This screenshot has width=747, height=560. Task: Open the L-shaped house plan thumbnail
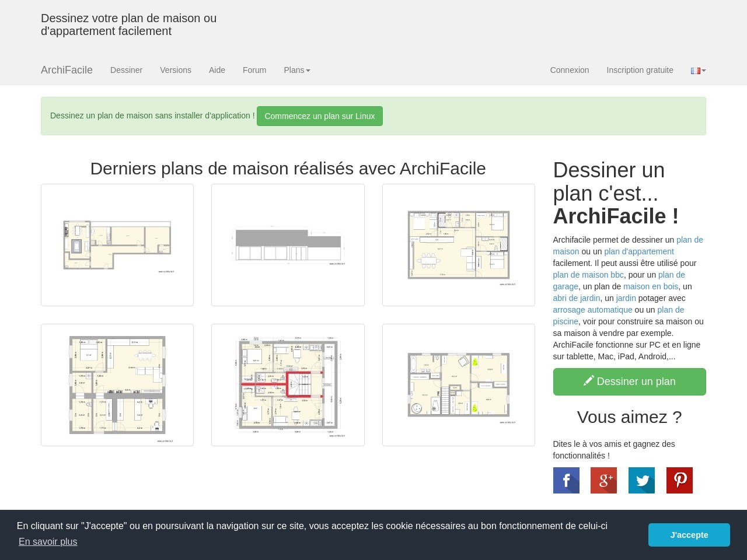[117, 245]
